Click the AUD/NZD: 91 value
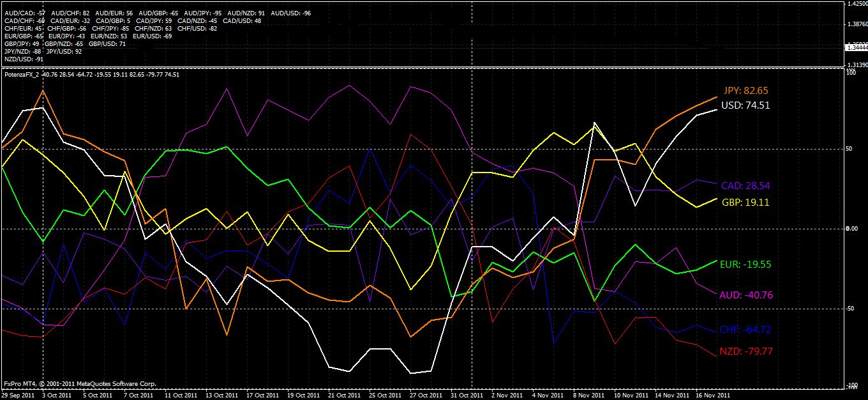This screenshot has height=400, width=868. pyautogui.click(x=246, y=13)
